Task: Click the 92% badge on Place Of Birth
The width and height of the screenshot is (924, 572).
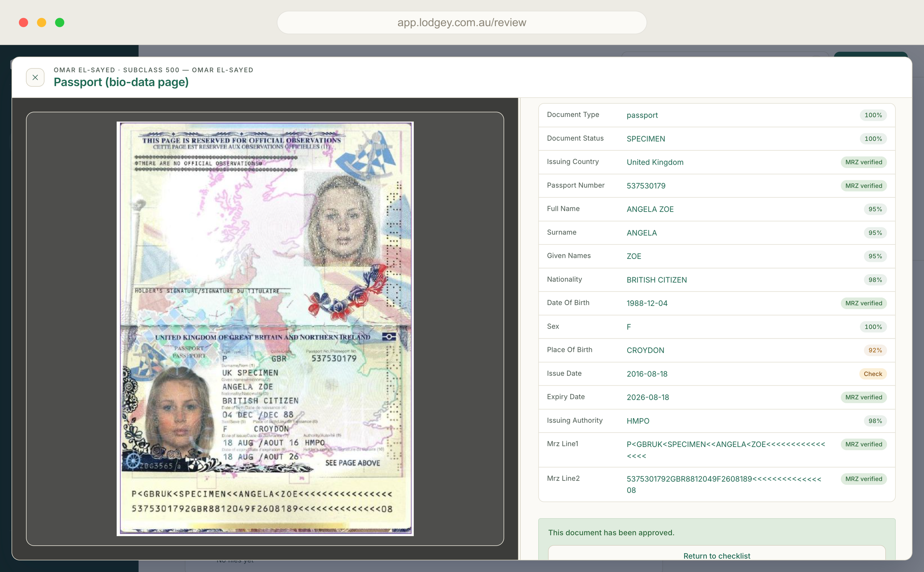Action: click(875, 350)
